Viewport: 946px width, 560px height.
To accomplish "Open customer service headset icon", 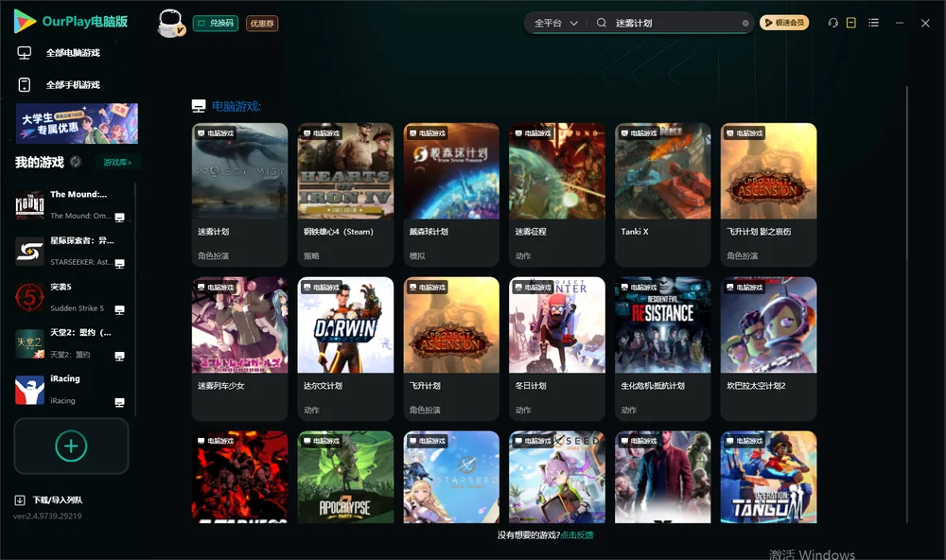I will click(833, 23).
